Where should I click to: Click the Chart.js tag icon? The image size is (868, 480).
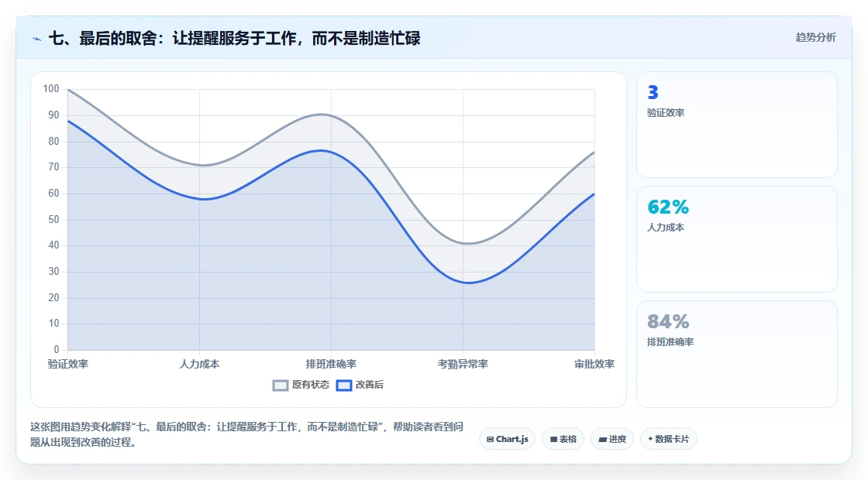pos(490,440)
